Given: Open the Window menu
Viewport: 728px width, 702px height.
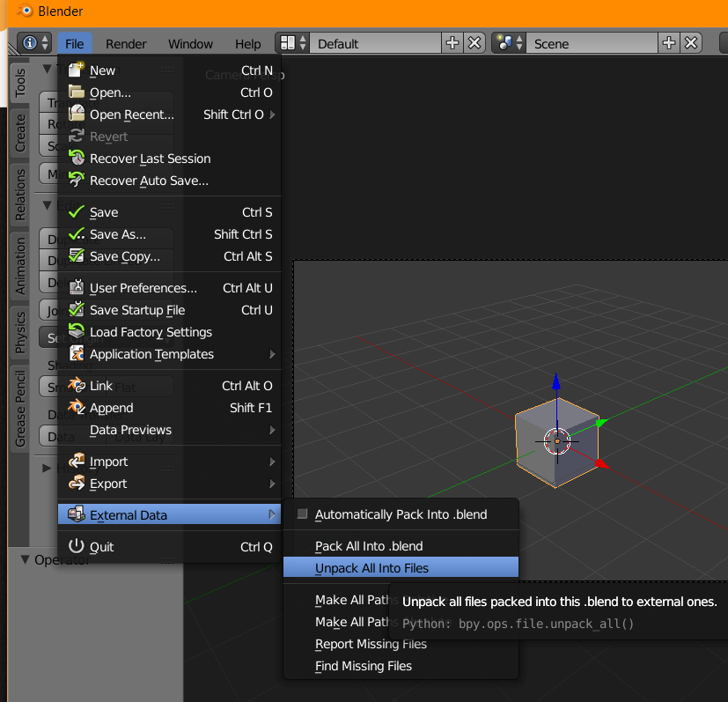Looking at the screenshot, I should coord(190,44).
